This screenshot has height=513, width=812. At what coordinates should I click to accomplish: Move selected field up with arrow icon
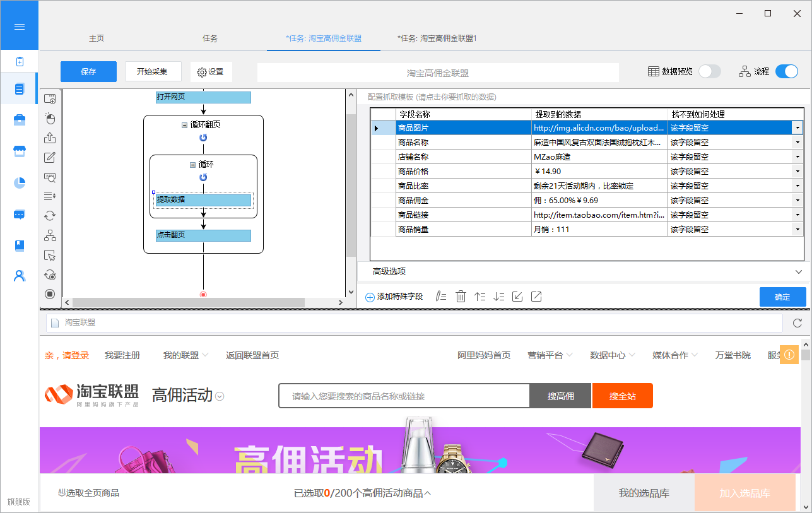pos(480,297)
